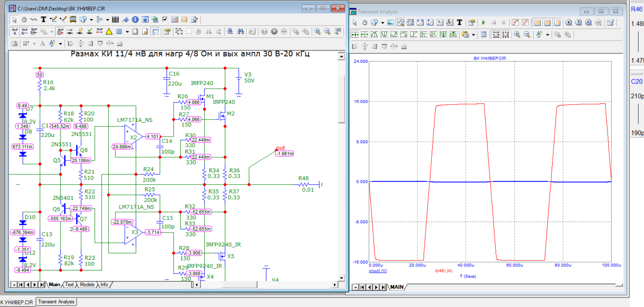Select R46 entry in right side panel
The height and width of the screenshot is (307, 644).
(637, 9)
